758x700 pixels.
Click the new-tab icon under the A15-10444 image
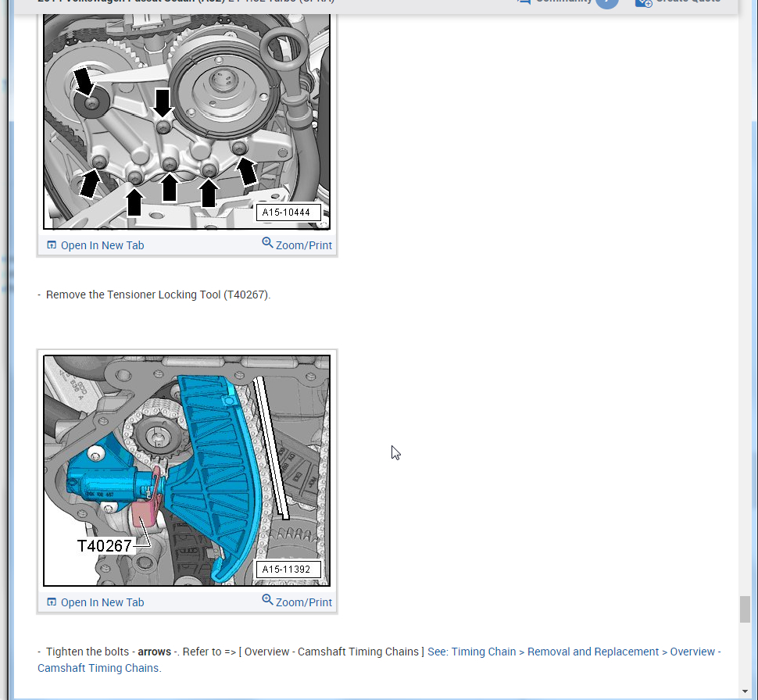pyautogui.click(x=52, y=245)
